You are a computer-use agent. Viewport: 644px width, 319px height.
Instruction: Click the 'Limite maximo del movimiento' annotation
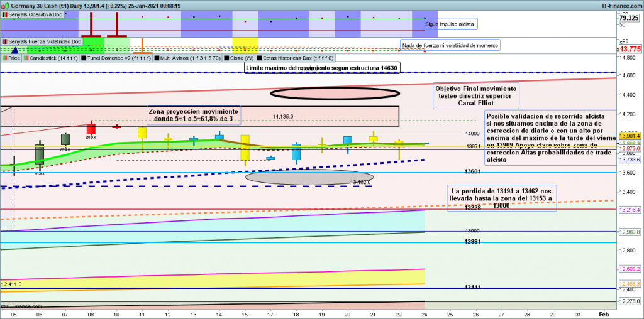pyautogui.click(x=322, y=67)
